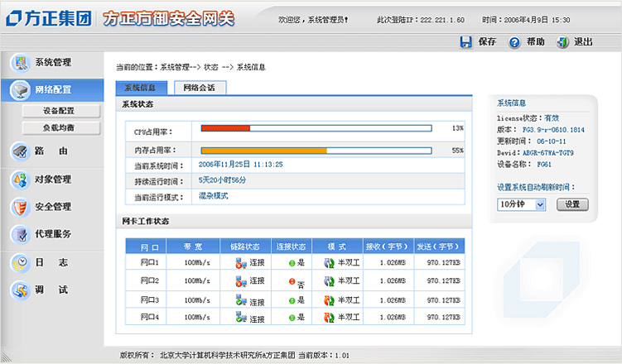This screenshot has width=622, height=364.
Task: Open the 对象管理 menu label
Action: 53,180
